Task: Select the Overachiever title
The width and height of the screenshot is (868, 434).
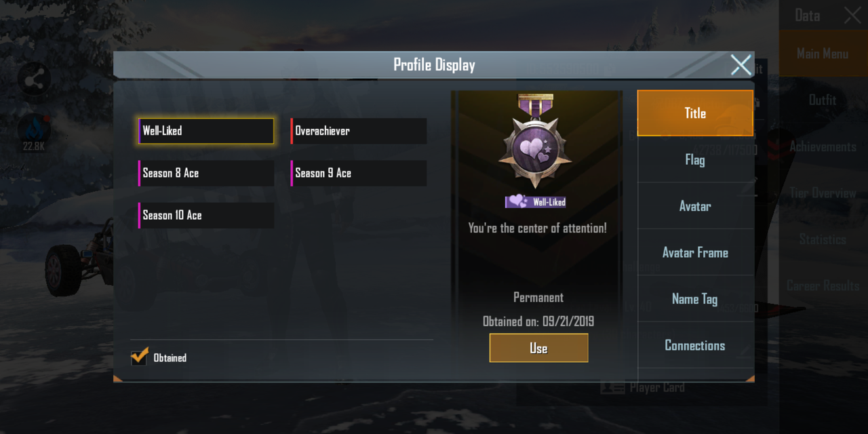Action: (359, 131)
